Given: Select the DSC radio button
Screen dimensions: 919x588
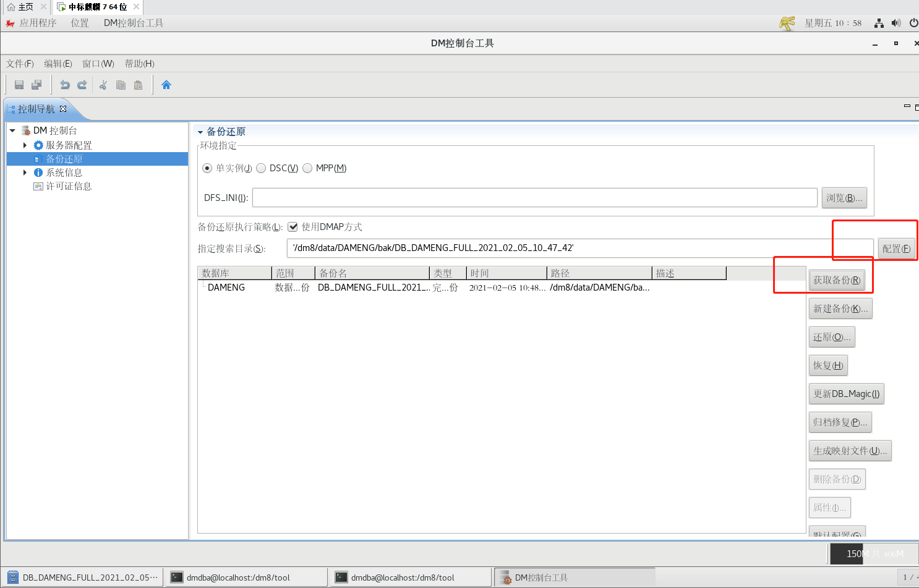Looking at the screenshot, I should pyautogui.click(x=261, y=168).
